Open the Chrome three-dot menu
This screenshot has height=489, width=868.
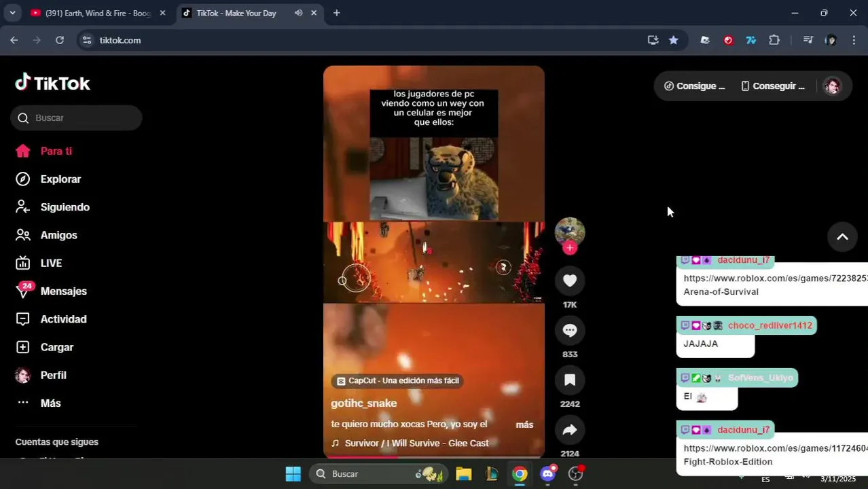click(x=854, y=40)
